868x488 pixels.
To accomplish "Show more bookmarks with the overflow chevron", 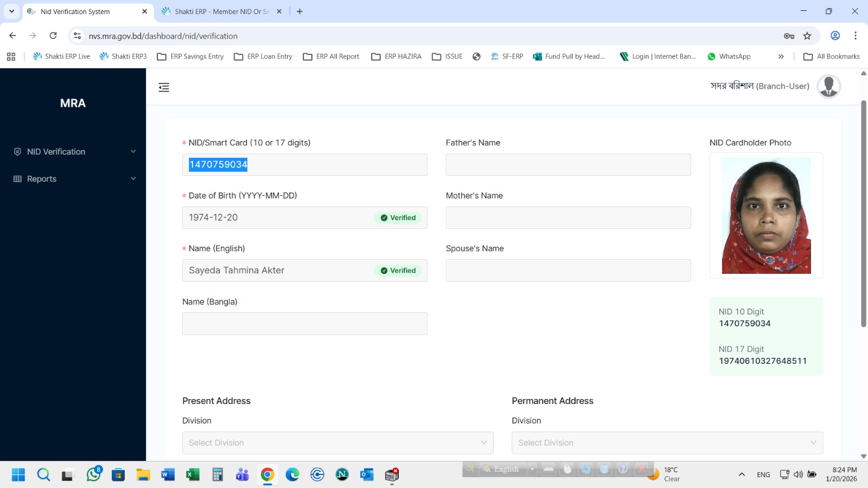I will [781, 56].
